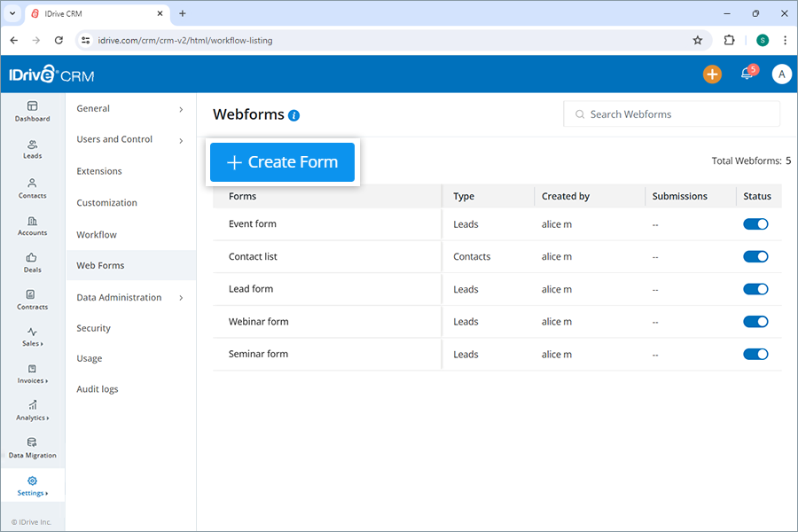The height and width of the screenshot is (532, 798).
Task: Select the Contracts sidebar icon
Action: (33, 300)
